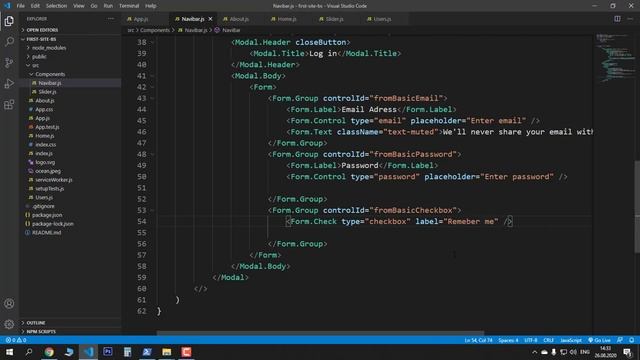Screen dimensions: 640x360
Task: Open the Windows action center icon
Action: point(627,352)
